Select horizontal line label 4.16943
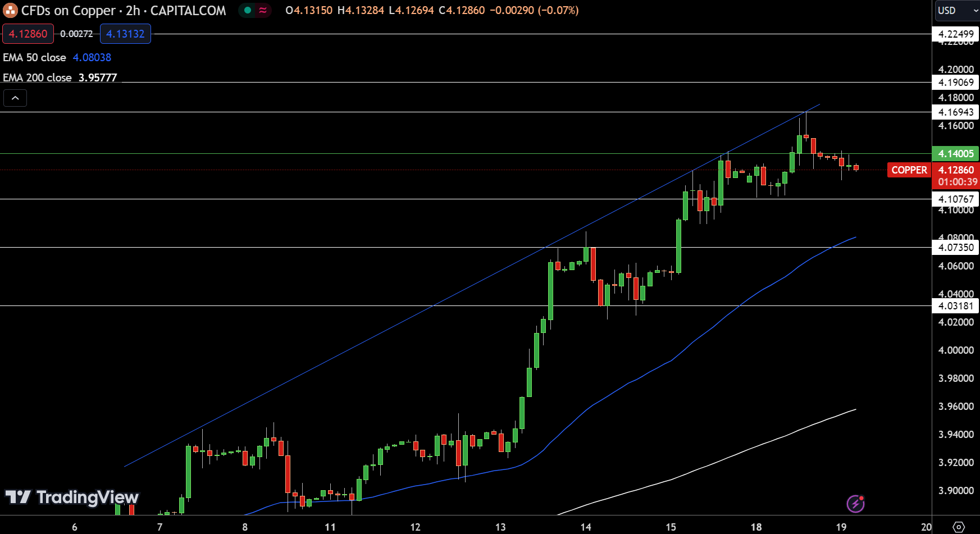This screenshot has width=980, height=534. pos(956,112)
